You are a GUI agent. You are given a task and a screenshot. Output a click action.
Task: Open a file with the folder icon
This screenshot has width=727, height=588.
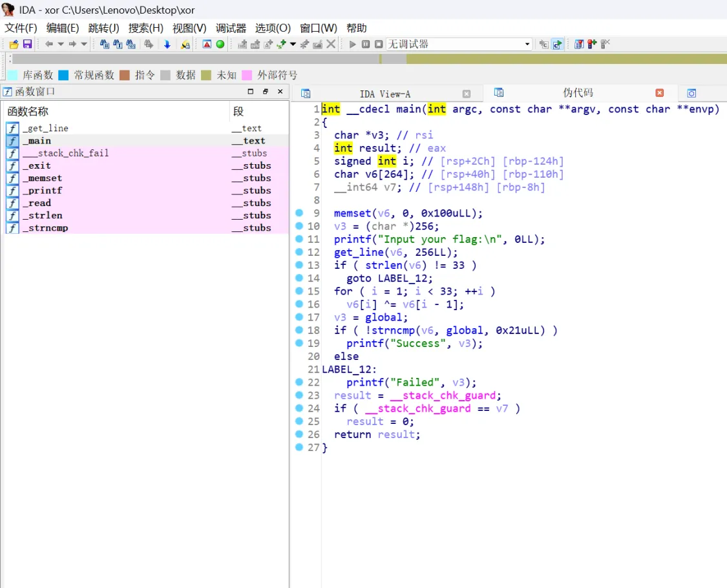[14, 44]
